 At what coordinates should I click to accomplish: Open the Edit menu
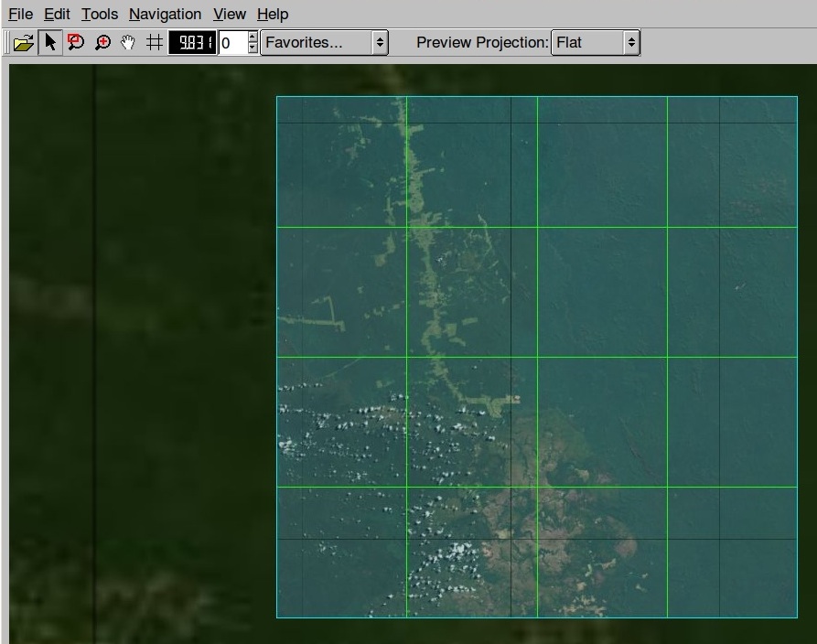(x=57, y=14)
